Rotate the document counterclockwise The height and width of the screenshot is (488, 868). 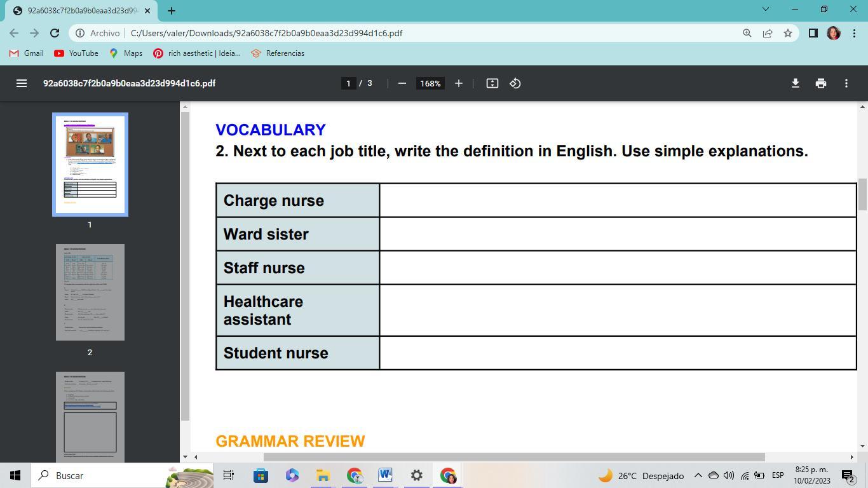pos(515,83)
